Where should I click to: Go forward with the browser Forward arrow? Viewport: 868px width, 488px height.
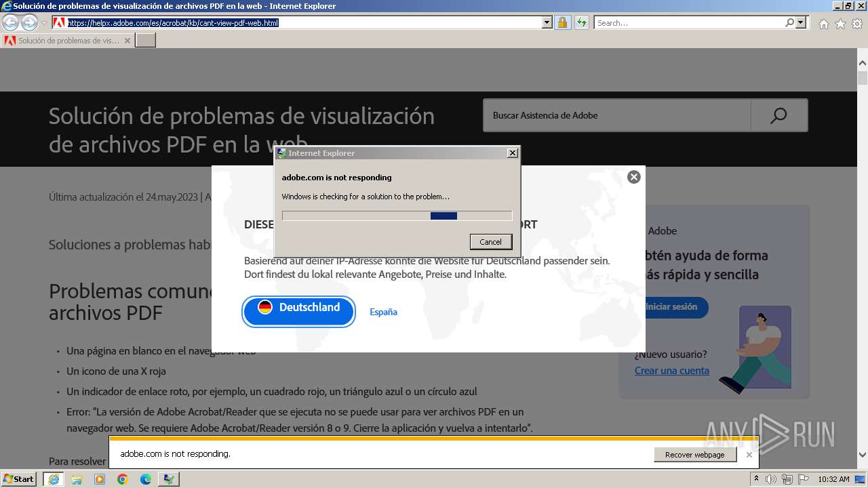click(x=29, y=23)
